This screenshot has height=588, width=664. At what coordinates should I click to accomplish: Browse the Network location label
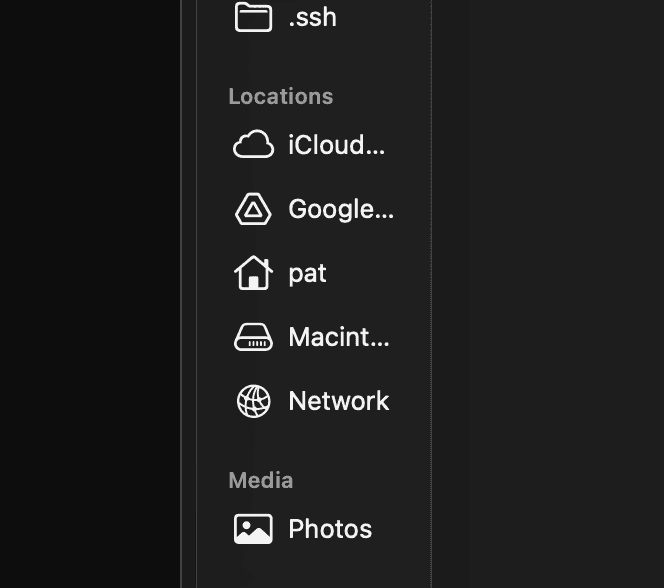click(x=339, y=401)
